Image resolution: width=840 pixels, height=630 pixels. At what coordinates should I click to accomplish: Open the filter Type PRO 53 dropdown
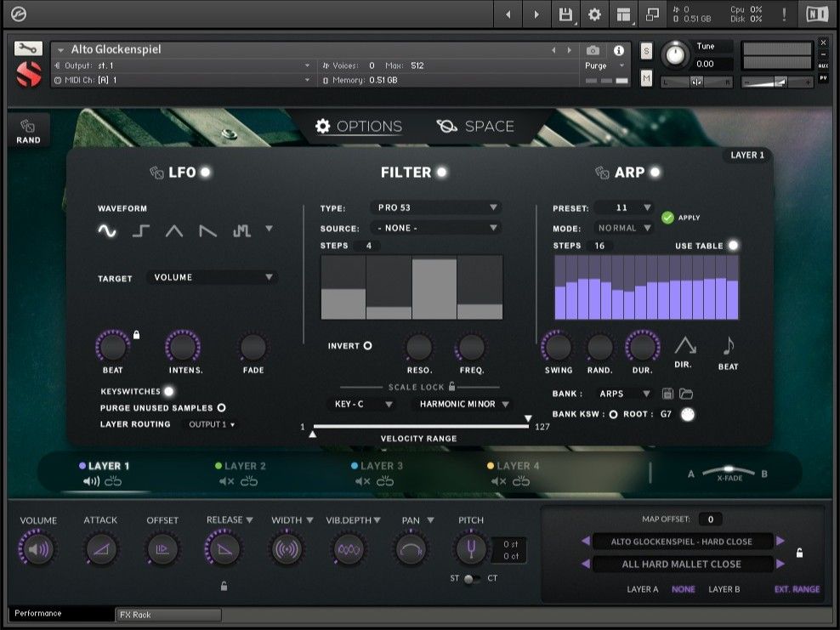436,207
